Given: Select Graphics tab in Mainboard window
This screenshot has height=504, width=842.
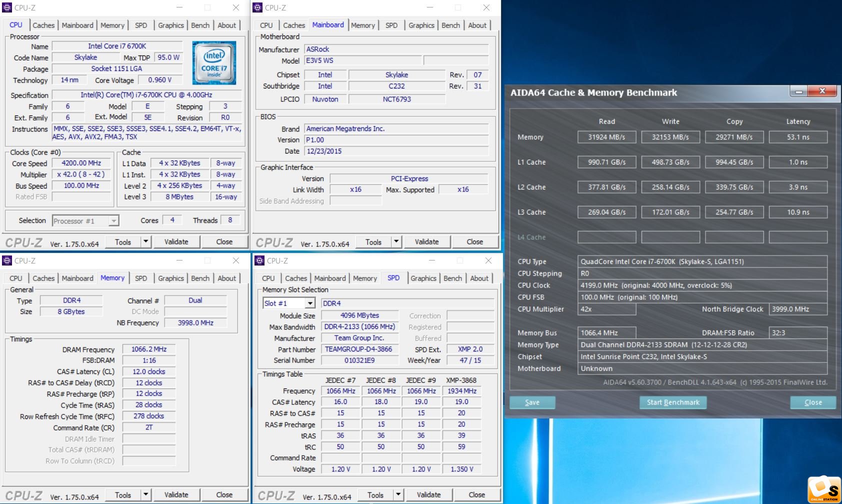Looking at the screenshot, I should (421, 25).
